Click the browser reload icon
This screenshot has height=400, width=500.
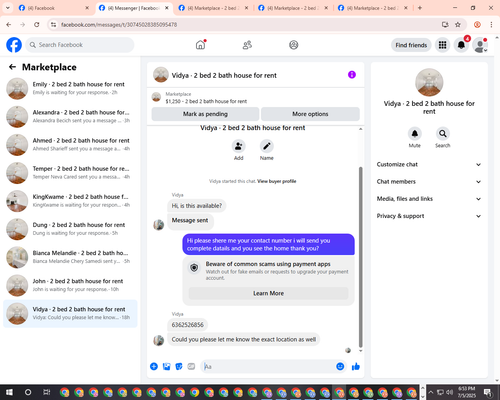(37, 25)
